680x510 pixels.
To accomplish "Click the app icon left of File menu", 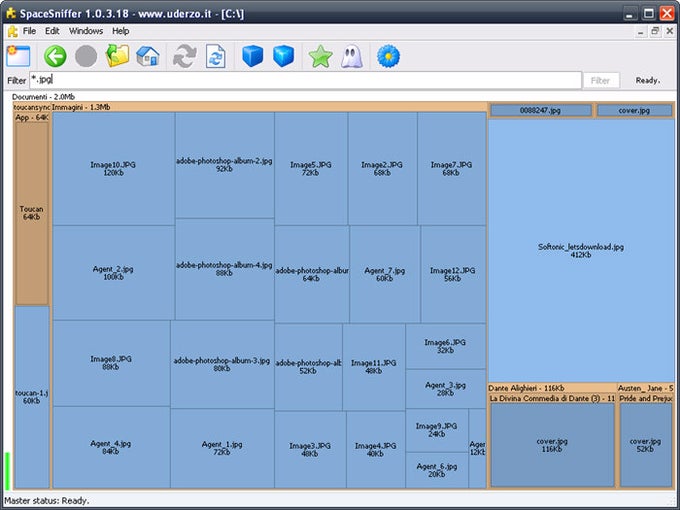I will [13, 31].
